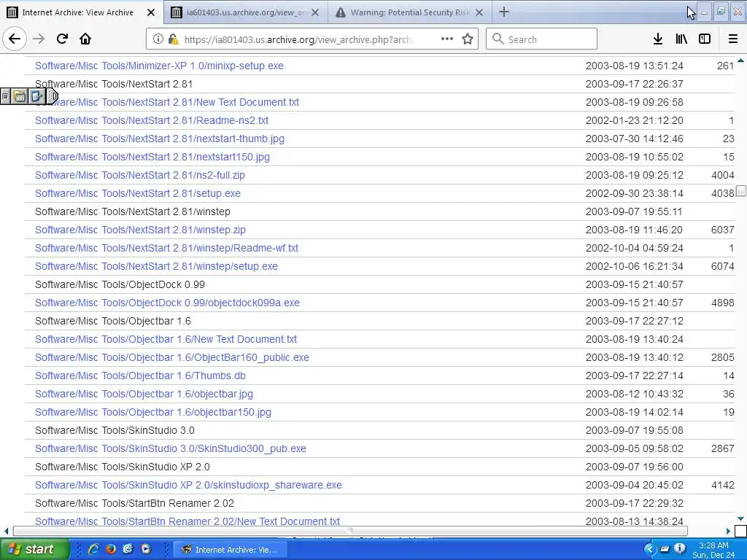Open the Downloads panel arrow icon
The height and width of the screenshot is (560, 747).
658,39
